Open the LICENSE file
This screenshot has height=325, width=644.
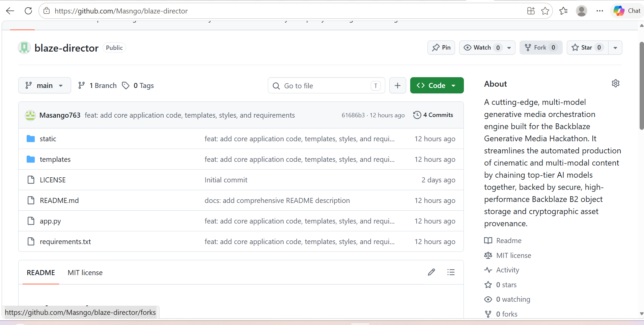(53, 180)
